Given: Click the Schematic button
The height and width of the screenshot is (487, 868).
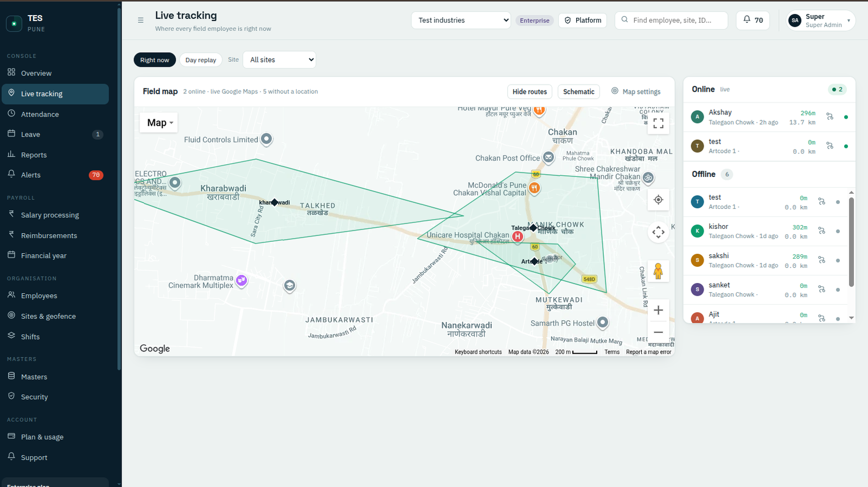Looking at the screenshot, I should (x=578, y=92).
